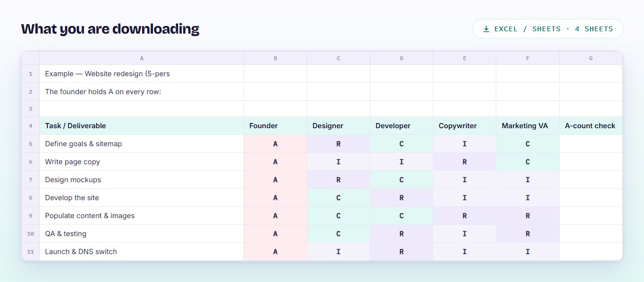Click the 'Developer' header cell
The width and height of the screenshot is (644, 282).
point(402,126)
